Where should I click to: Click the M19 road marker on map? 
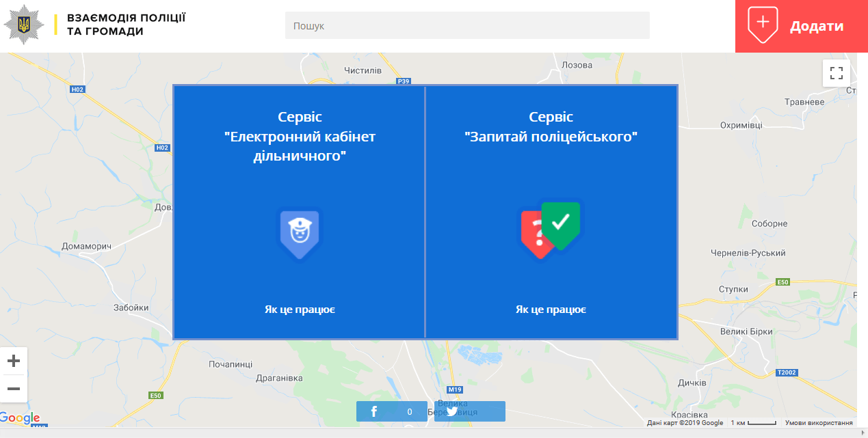pyautogui.click(x=456, y=389)
